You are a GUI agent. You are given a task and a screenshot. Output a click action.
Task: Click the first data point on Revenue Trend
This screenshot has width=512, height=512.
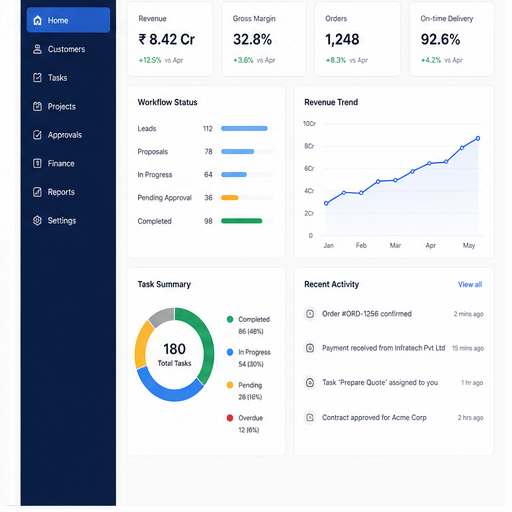326,203
